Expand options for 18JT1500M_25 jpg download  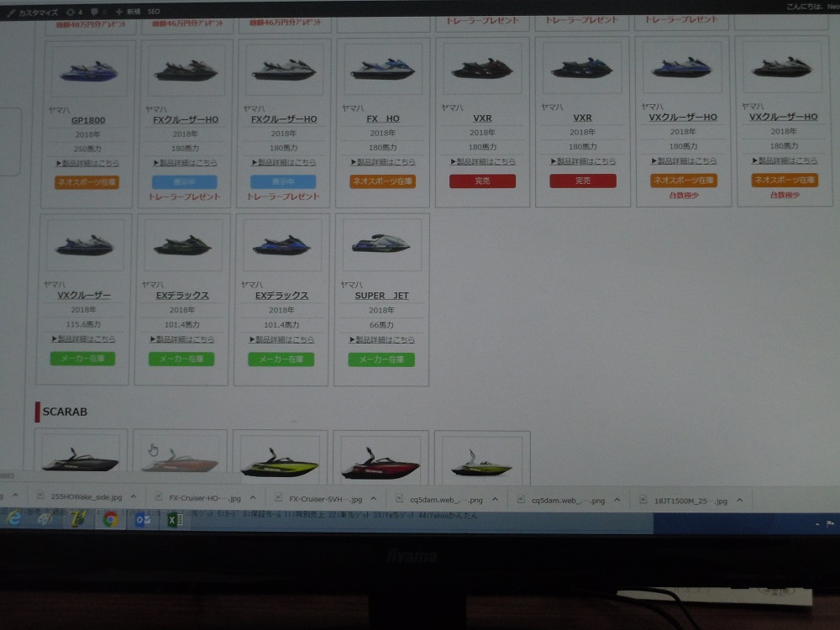coord(740,501)
